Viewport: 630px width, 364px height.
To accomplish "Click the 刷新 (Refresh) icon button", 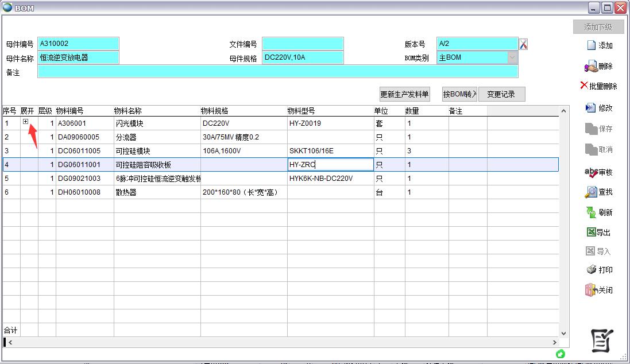I will [x=599, y=212].
